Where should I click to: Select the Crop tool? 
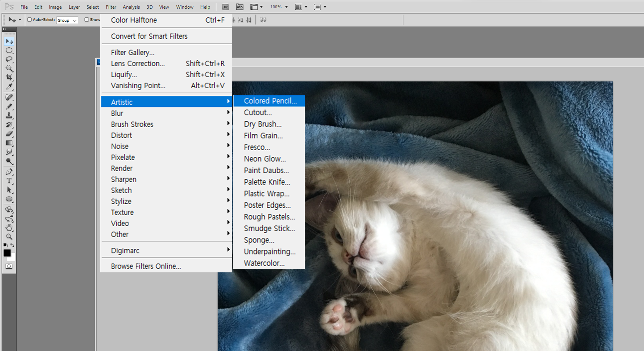tap(9, 77)
